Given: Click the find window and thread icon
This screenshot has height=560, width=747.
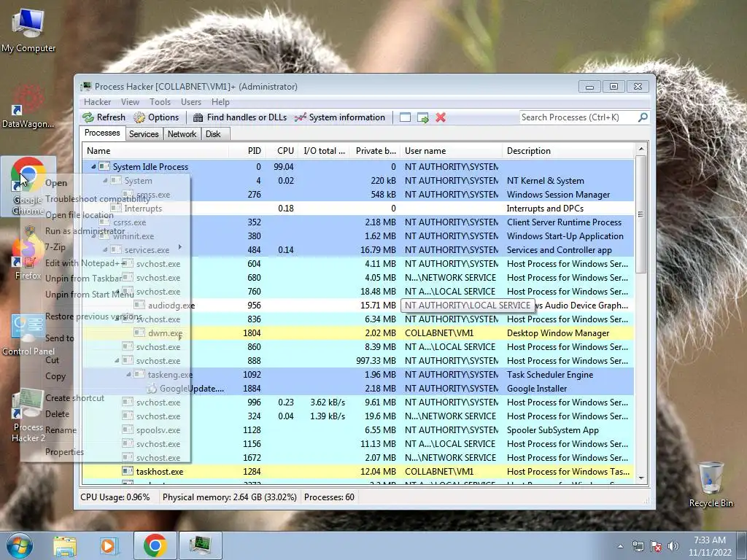Looking at the screenshot, I should tap(422, 117).
